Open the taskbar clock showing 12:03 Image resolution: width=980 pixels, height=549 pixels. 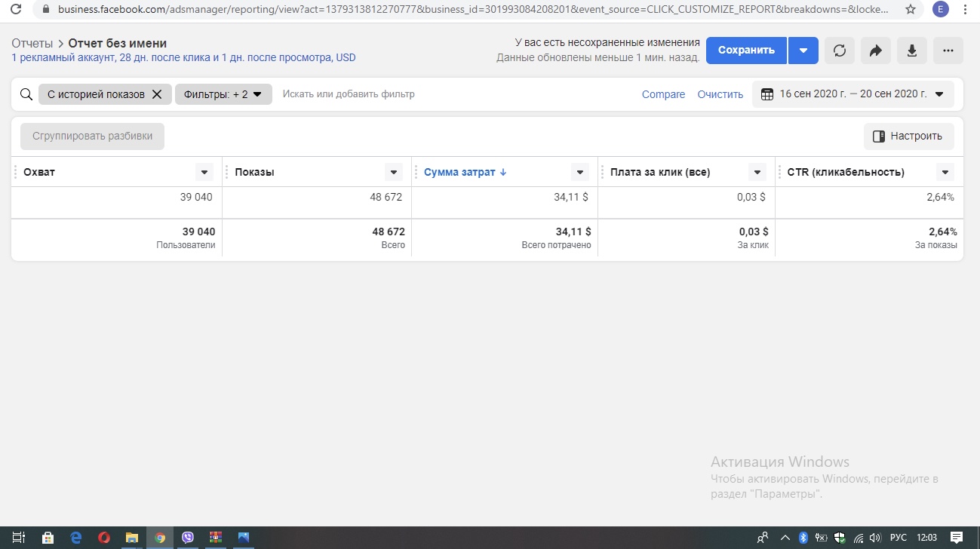(926, 538)
